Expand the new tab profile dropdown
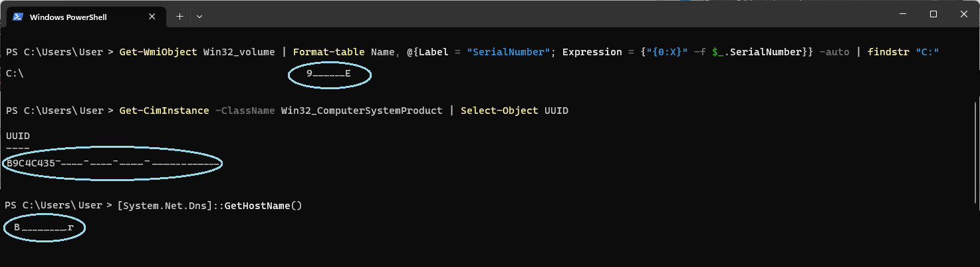The height and width of the screenshot is (267, 980). tap(199, 16)
